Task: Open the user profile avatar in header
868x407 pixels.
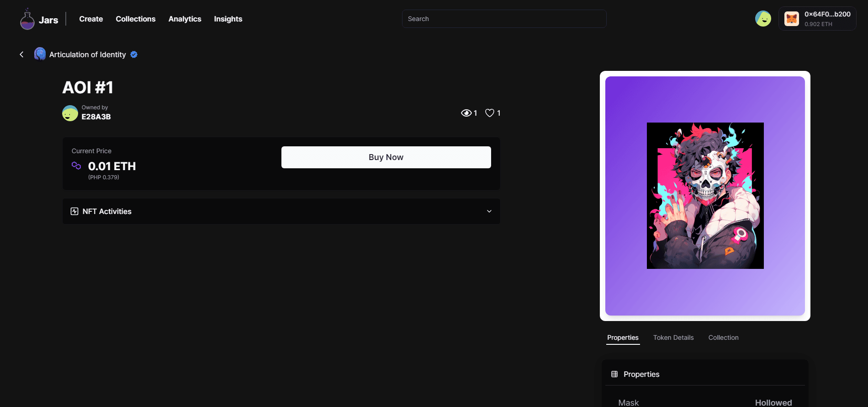Action: [763, 19]
